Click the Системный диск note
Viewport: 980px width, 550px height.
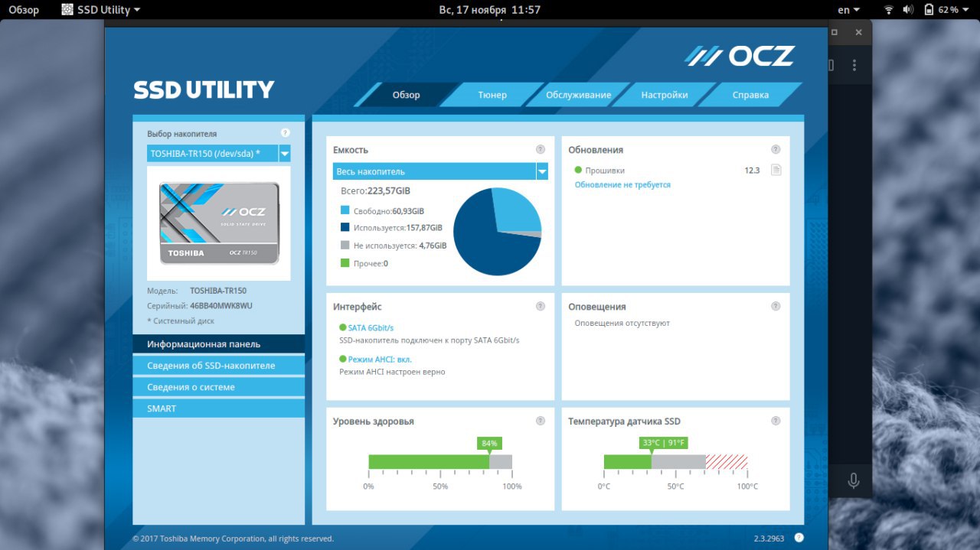coord(181,321)
